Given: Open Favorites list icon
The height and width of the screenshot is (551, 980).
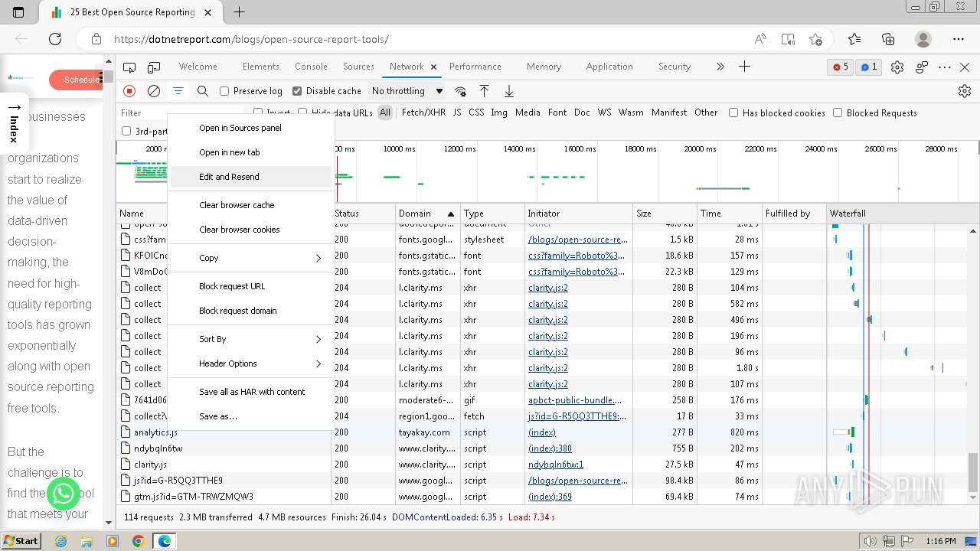Looking at the screenshot, I should [x=854, y=39].
